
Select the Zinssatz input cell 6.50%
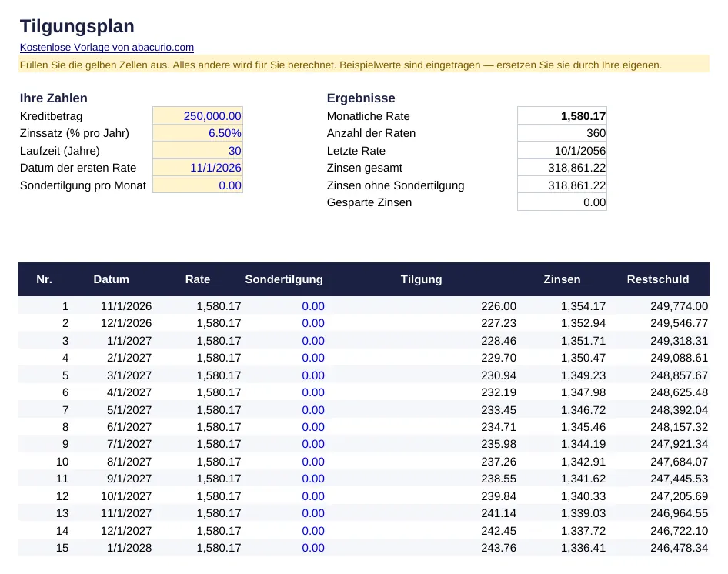198,133
